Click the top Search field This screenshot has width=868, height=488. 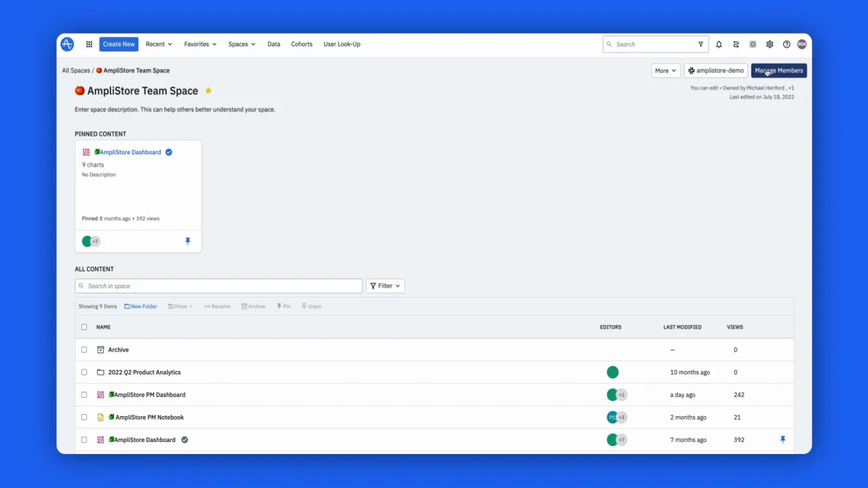[x=656, y=44]
